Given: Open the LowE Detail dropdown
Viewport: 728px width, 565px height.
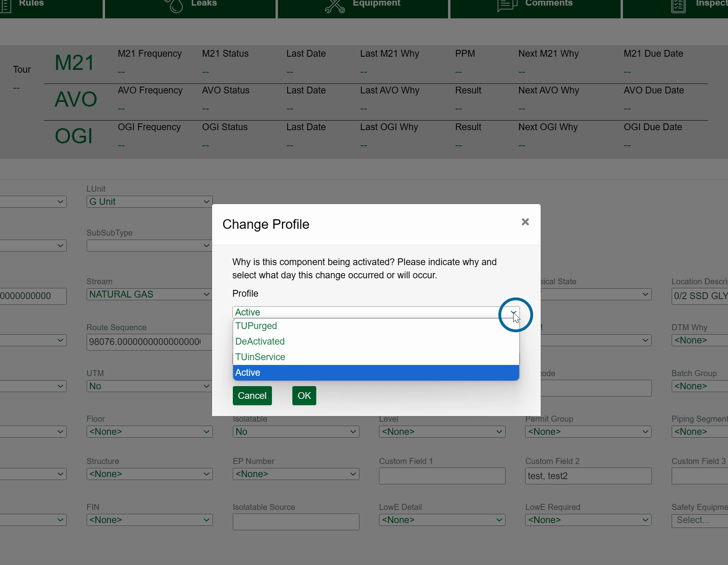Looking at the screenshot, I should coord(442,520).
